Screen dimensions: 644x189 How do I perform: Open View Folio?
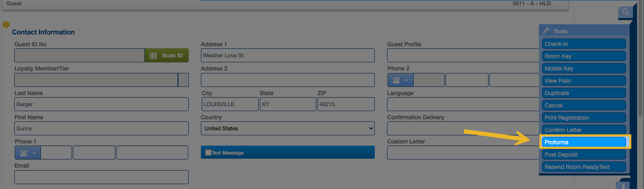[x=584, y=81]
